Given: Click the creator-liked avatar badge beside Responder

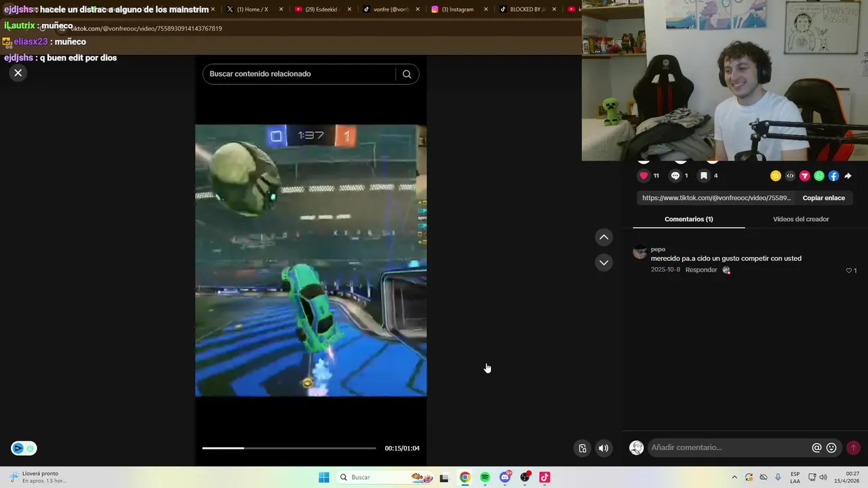Looking at the screenshot, I should tap(726, 270).
